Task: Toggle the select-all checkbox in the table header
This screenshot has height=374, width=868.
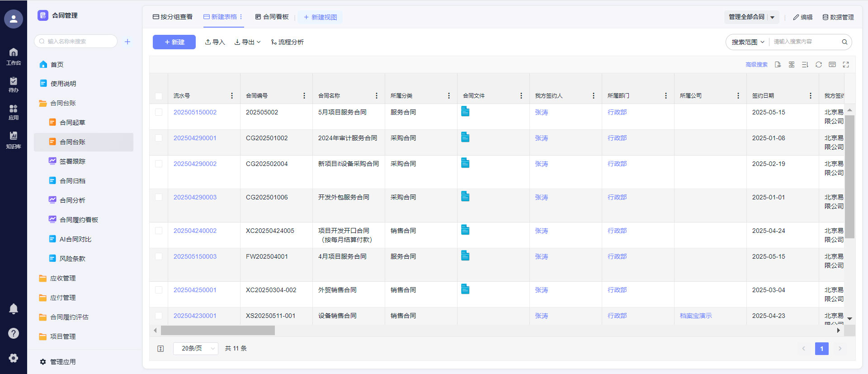Action: 159,96
